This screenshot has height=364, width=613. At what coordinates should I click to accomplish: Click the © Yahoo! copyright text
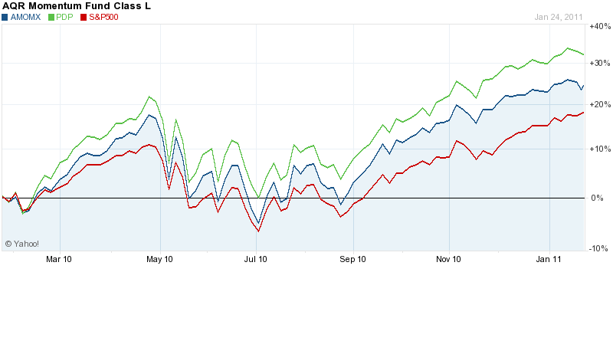[x=21, y=244]
